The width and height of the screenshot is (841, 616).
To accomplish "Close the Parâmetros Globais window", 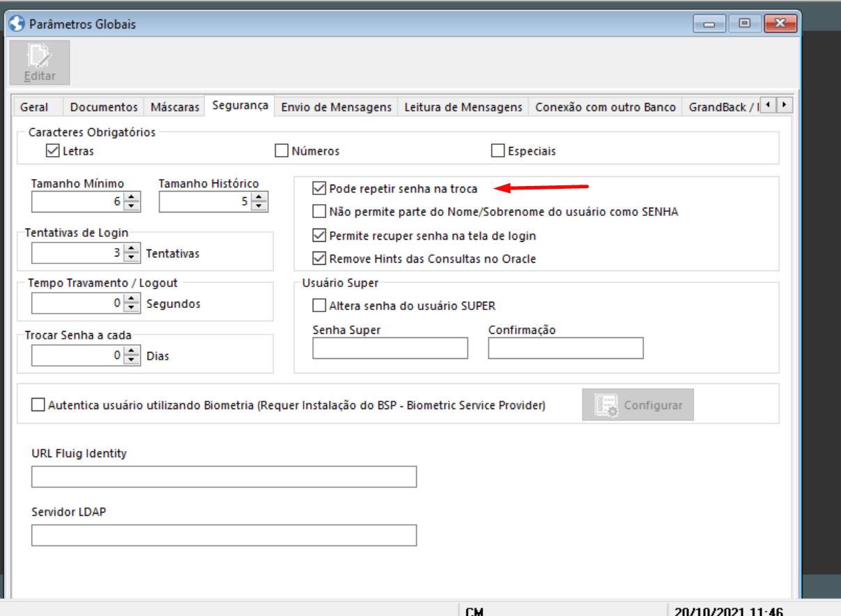I will [780, 24].
